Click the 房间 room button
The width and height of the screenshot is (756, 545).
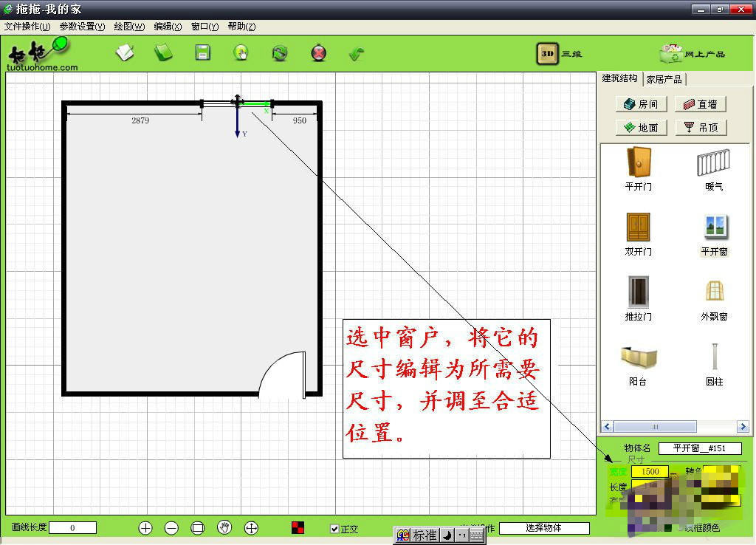click(x=642, y=104)
